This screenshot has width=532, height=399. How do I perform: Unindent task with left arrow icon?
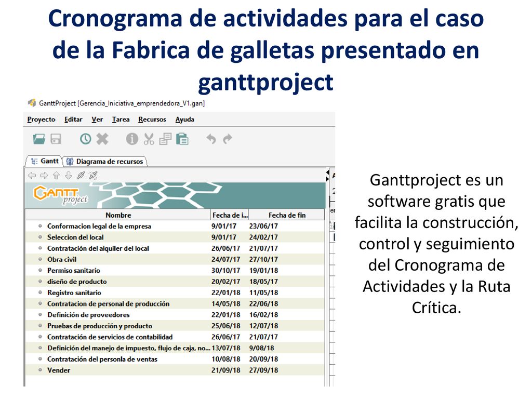pyautogui.click(x=32, y=176)
